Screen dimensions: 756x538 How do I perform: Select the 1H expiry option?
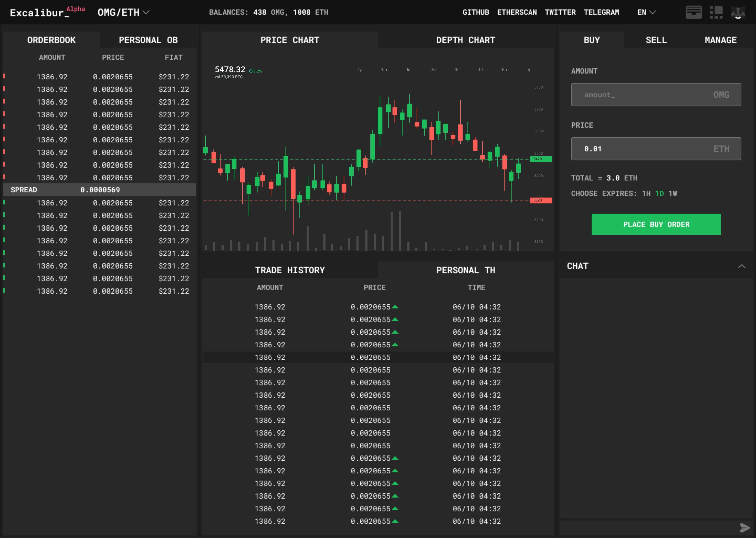646,193
